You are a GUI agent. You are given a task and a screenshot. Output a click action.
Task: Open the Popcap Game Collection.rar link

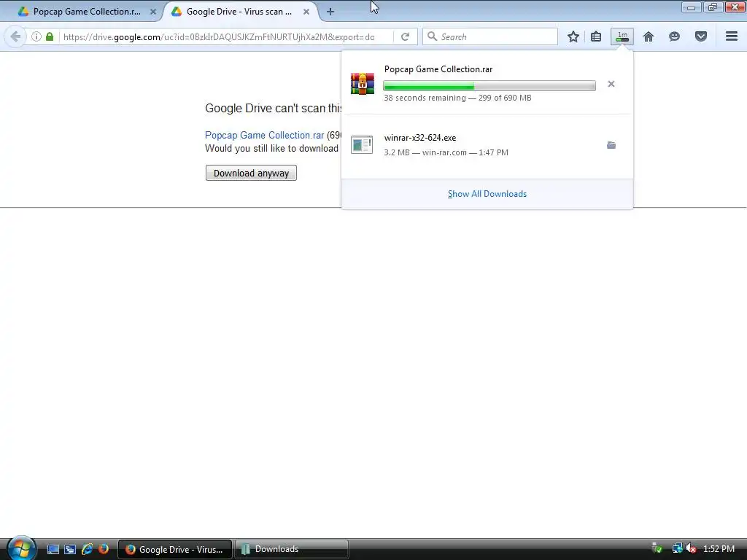(264, 135)
